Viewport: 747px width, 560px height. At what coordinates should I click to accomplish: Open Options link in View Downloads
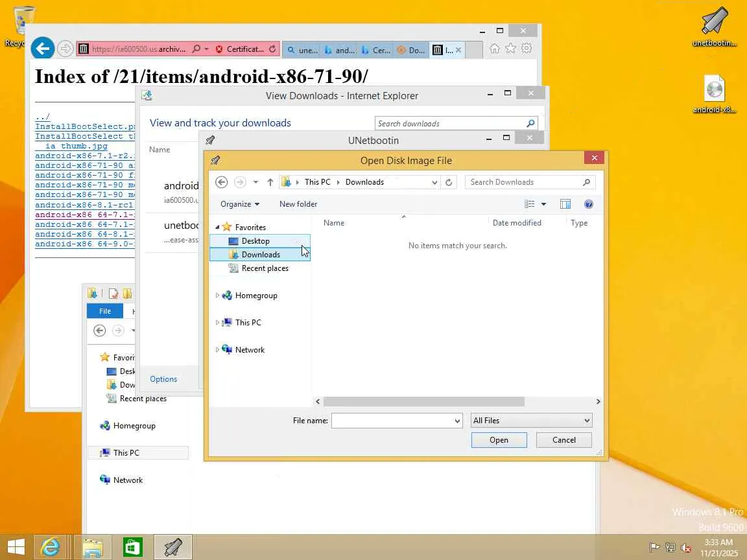click(163, 379)
